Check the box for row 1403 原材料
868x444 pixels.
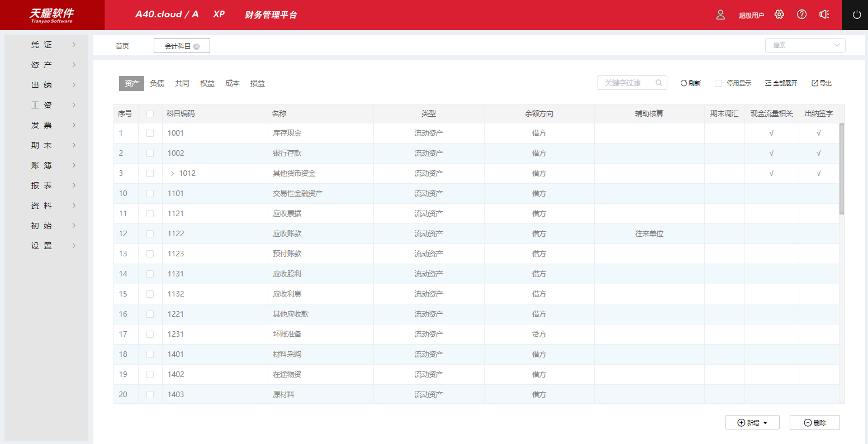150,395
